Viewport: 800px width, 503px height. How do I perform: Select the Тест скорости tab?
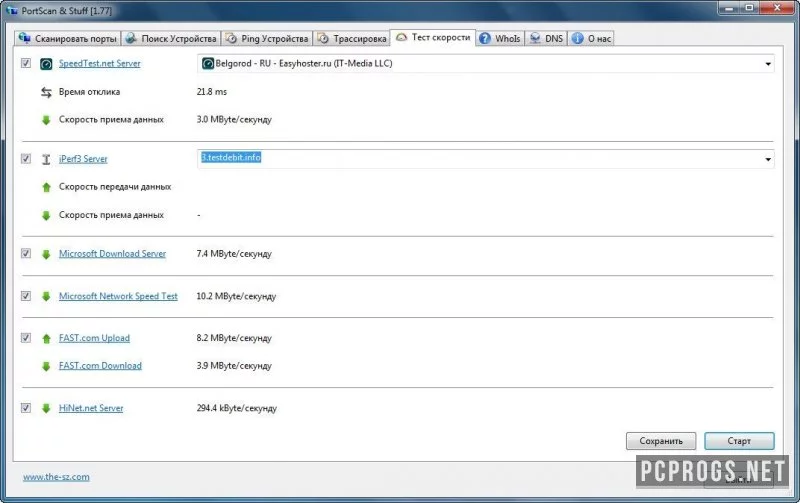coord(433,37)
